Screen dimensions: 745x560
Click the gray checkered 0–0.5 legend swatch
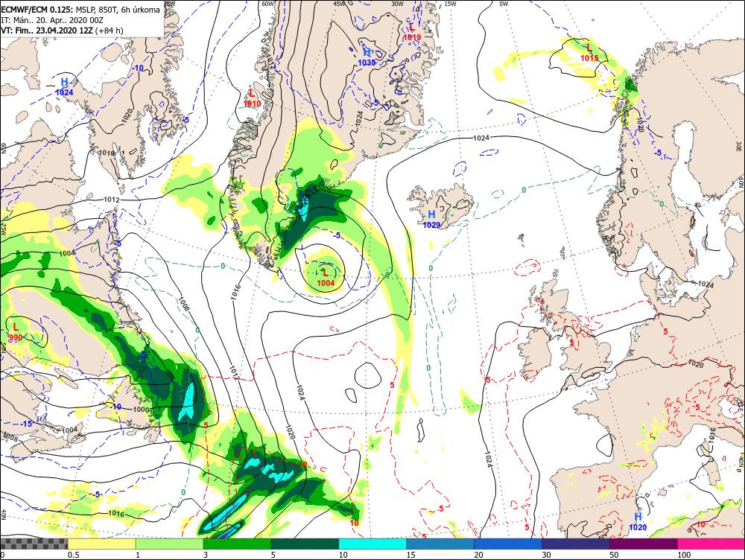click(34, 544)
